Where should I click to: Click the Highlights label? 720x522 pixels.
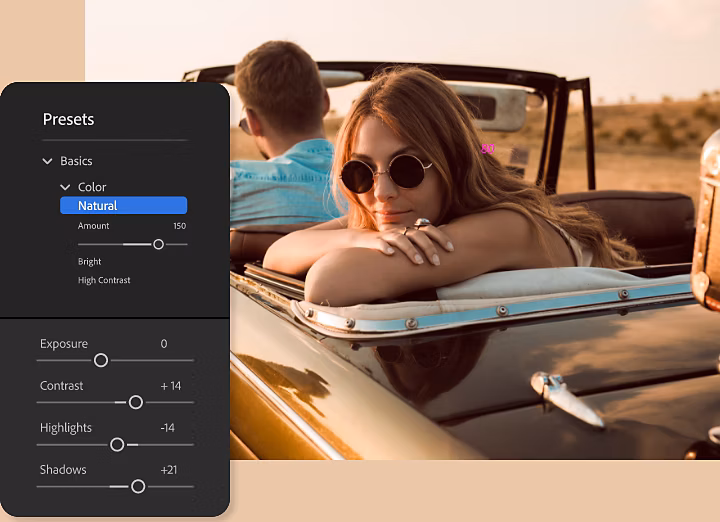pyautogui.click(x=66, y=428)
